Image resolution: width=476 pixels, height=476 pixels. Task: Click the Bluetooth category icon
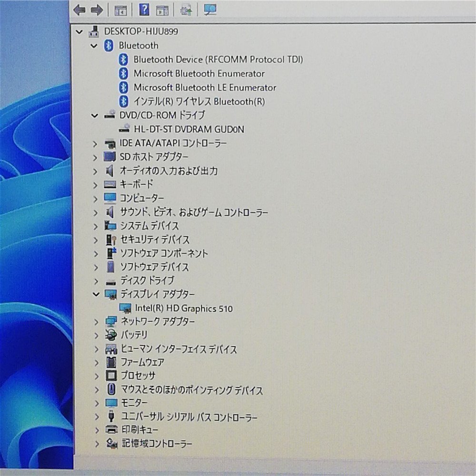(x=109, y=46)
